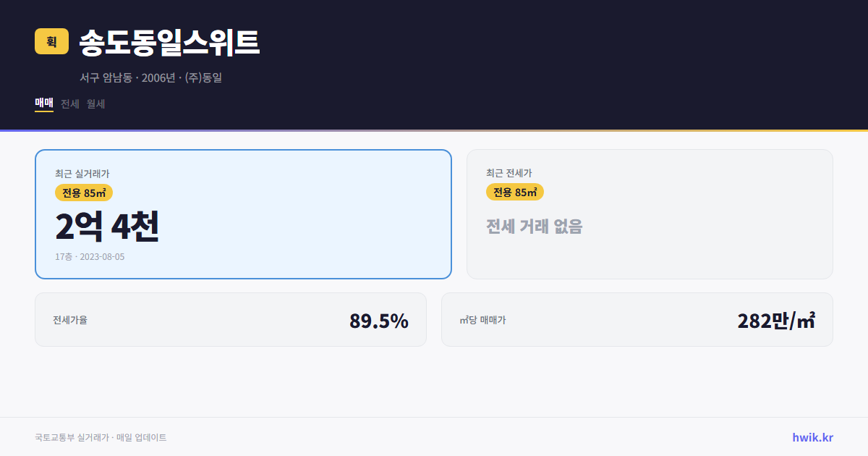Click the '89.5%' ratio value
868x456 pixels.
tap(379, 319)
